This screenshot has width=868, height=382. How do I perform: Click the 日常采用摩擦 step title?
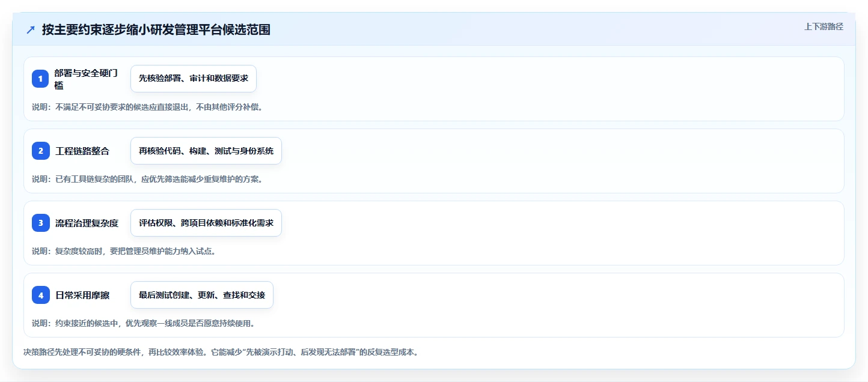[82, 295]
